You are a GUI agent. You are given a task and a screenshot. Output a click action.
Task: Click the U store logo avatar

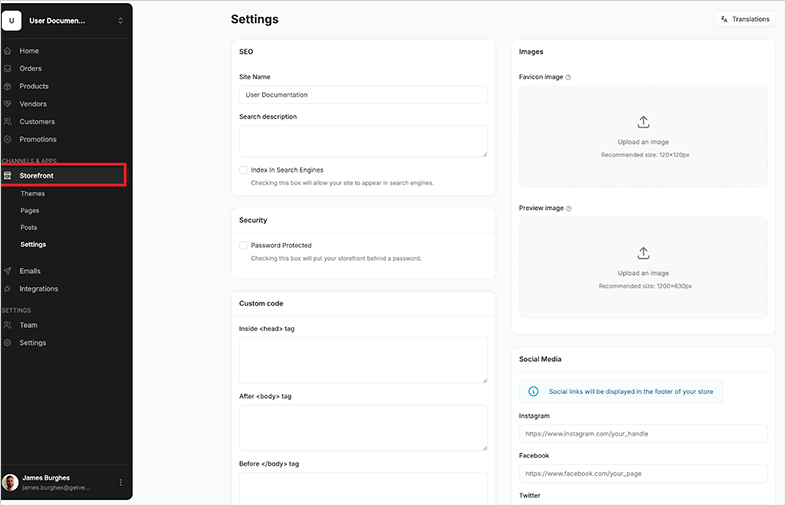pos(12,21)
